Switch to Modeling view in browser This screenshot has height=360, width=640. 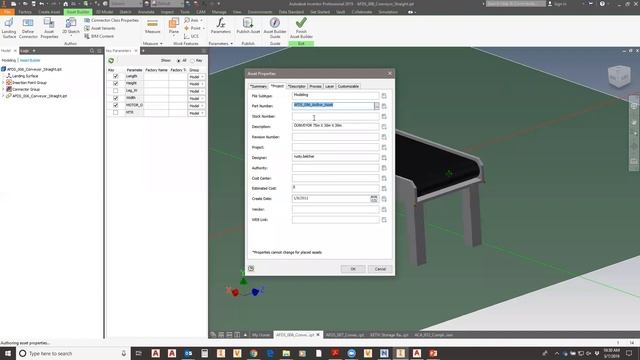coord(9,60)
